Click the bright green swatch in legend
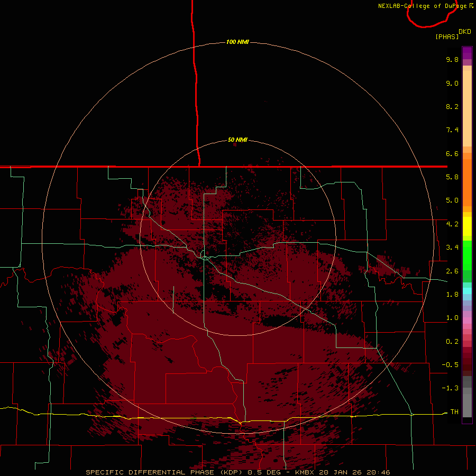 tap(467, 255)
